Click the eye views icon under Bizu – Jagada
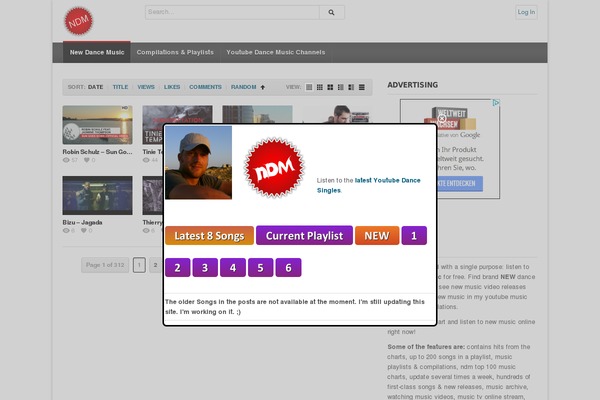The image size is (600, 400). (x=66, y=230)
